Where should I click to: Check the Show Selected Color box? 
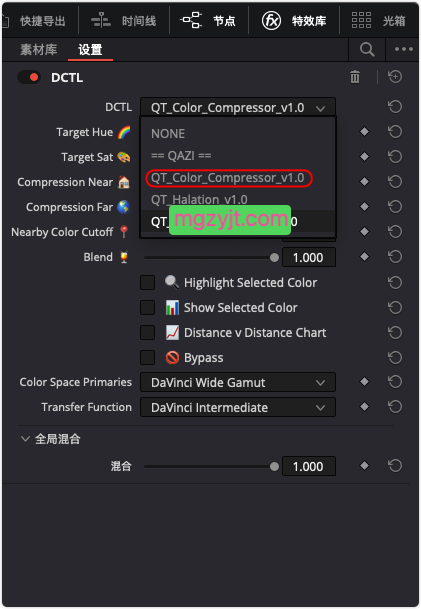[148, 308]
